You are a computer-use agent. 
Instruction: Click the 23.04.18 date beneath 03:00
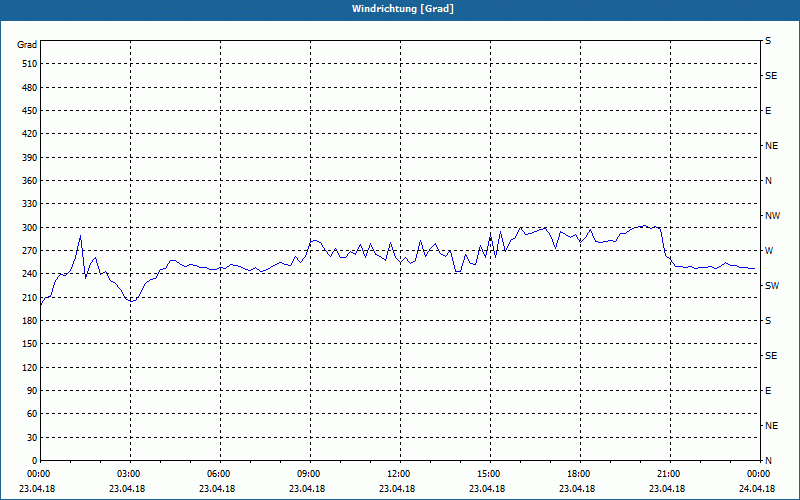pyautogui.click(x=127, y=489)
